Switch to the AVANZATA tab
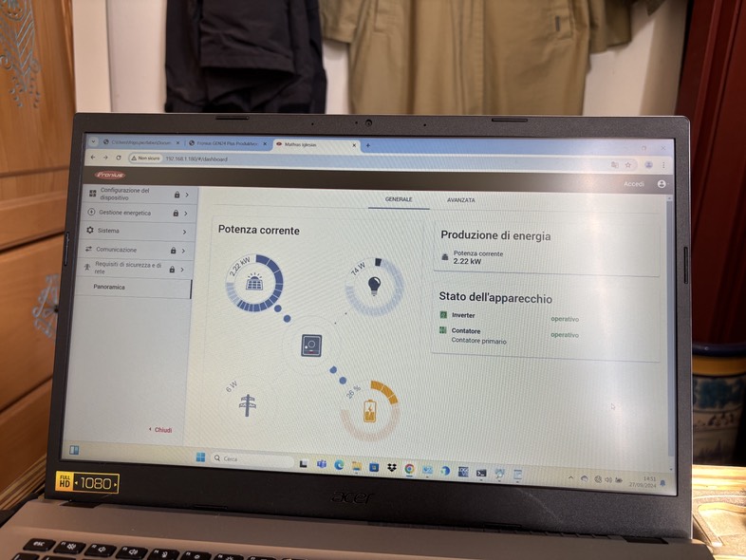746x560 pixels. (x=461, y=200)
